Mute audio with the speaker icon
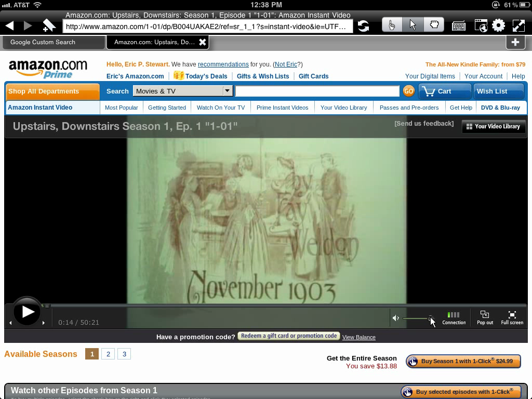This screenshot has width=532, height=399. pyautogui.click(x=395, y=318)
